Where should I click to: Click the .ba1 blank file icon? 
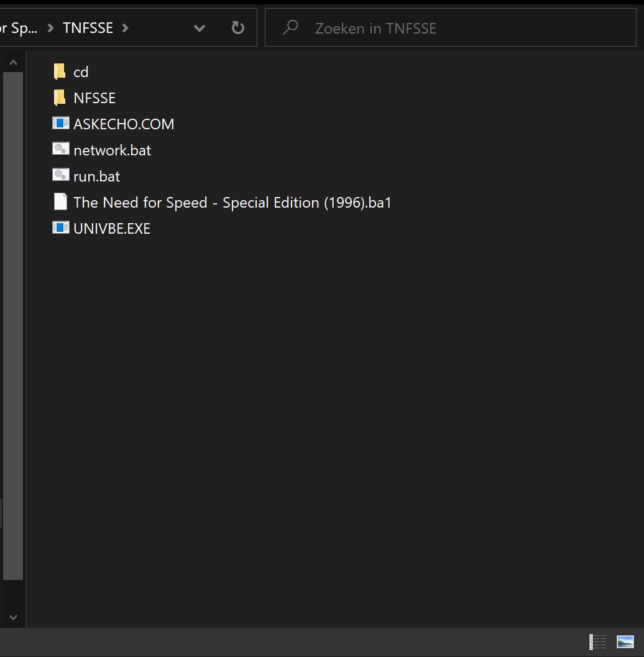click(x=61, y=201)
